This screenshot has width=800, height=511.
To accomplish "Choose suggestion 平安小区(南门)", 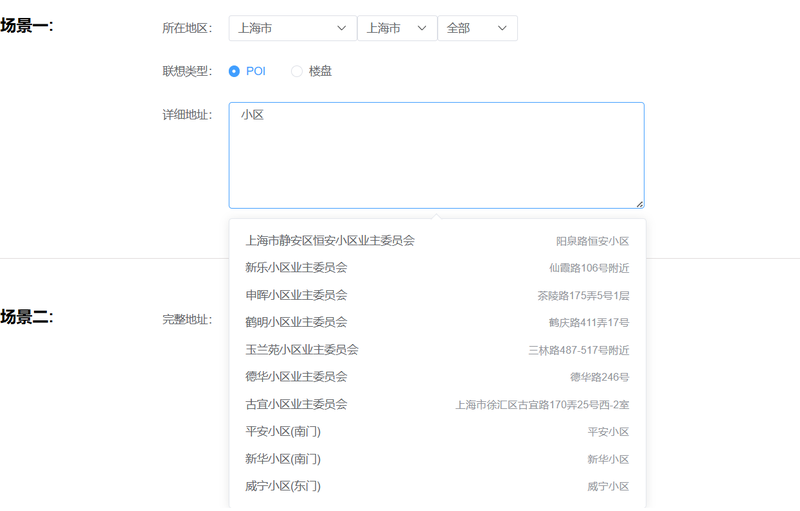I will point(437,431).
